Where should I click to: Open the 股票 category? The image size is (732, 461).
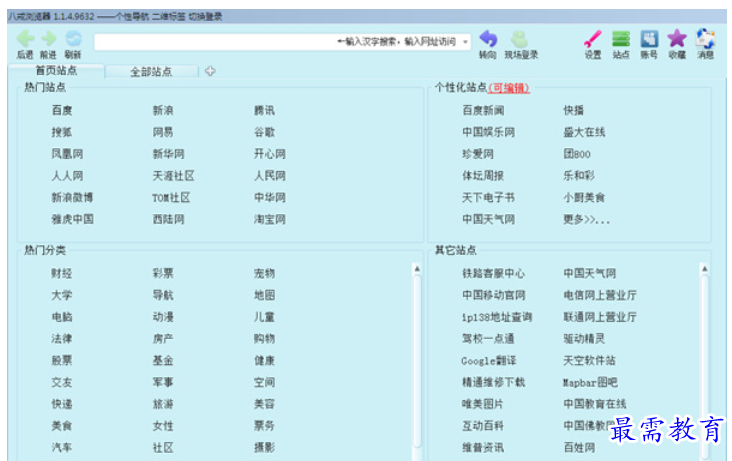62,361
